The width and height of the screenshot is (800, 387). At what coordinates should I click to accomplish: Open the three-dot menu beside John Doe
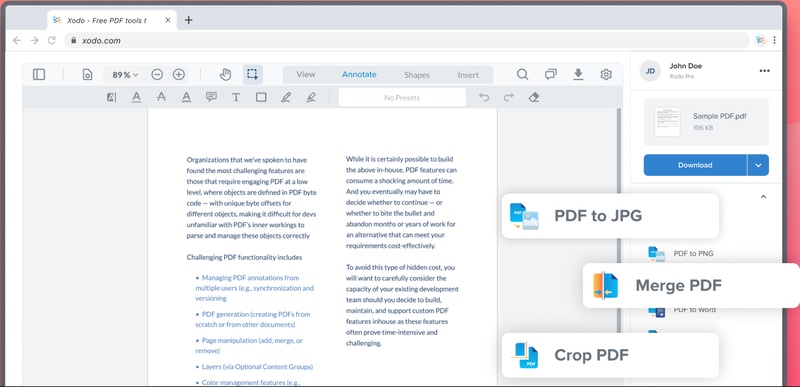[x=764, y=71]
